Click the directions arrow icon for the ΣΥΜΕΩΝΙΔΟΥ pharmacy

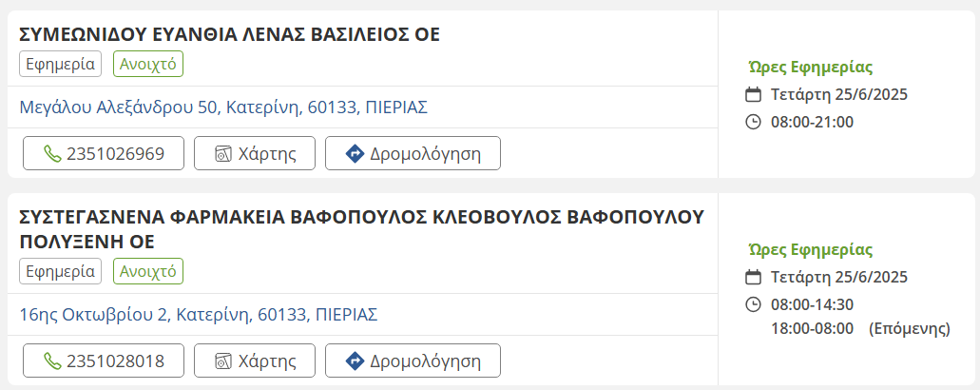[355, 153]
